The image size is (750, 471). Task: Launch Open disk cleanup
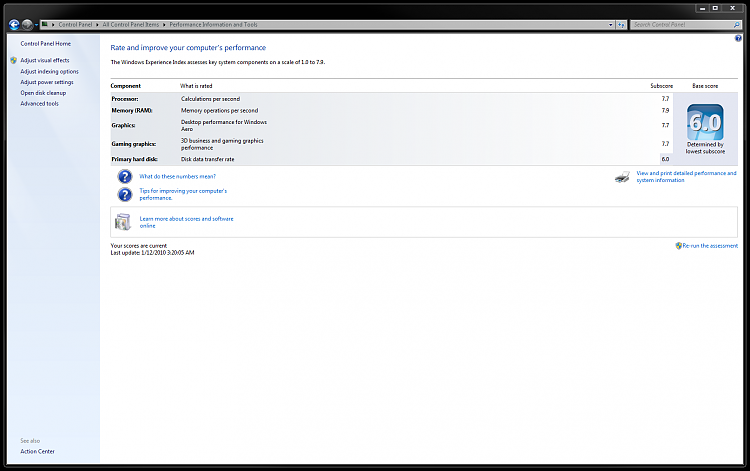pyautogui.click(x=43, y=93)
